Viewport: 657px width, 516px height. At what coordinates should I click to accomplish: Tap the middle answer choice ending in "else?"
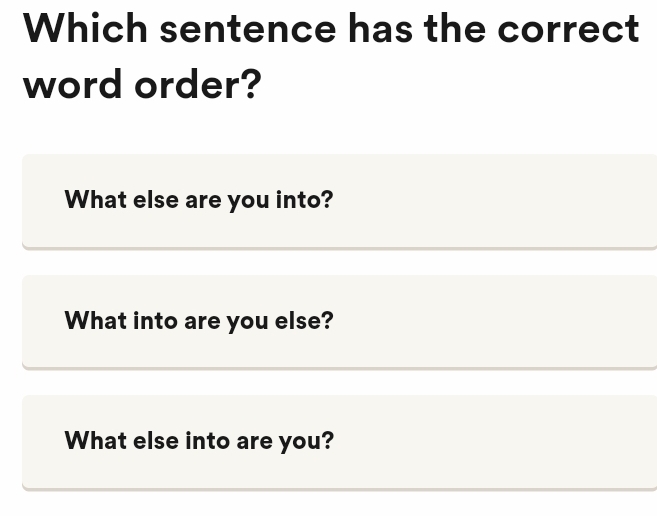tap(199, 321)
